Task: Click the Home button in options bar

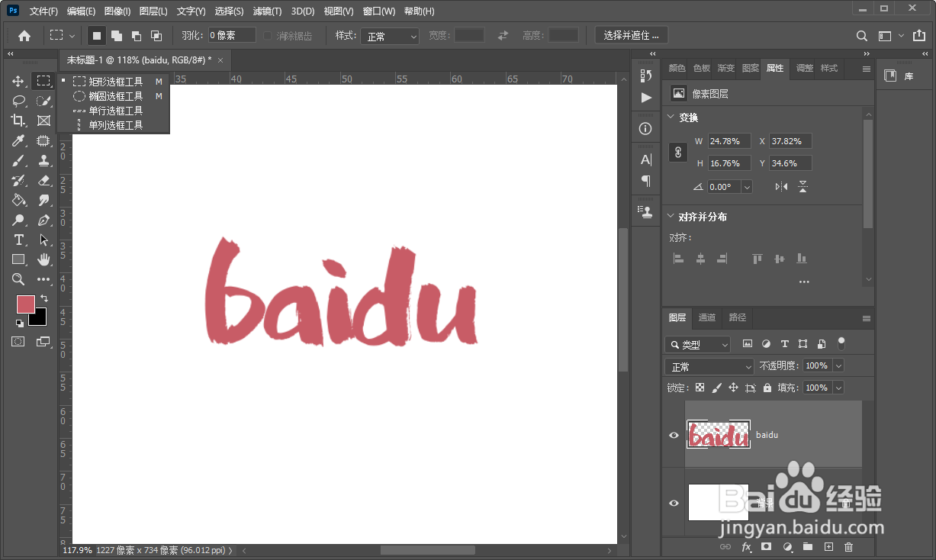Action: tap(24, 36)
